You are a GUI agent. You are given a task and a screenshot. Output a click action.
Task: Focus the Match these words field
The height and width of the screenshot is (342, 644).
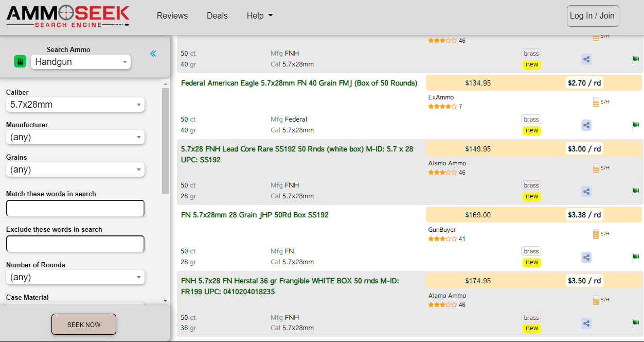[75, 209]
